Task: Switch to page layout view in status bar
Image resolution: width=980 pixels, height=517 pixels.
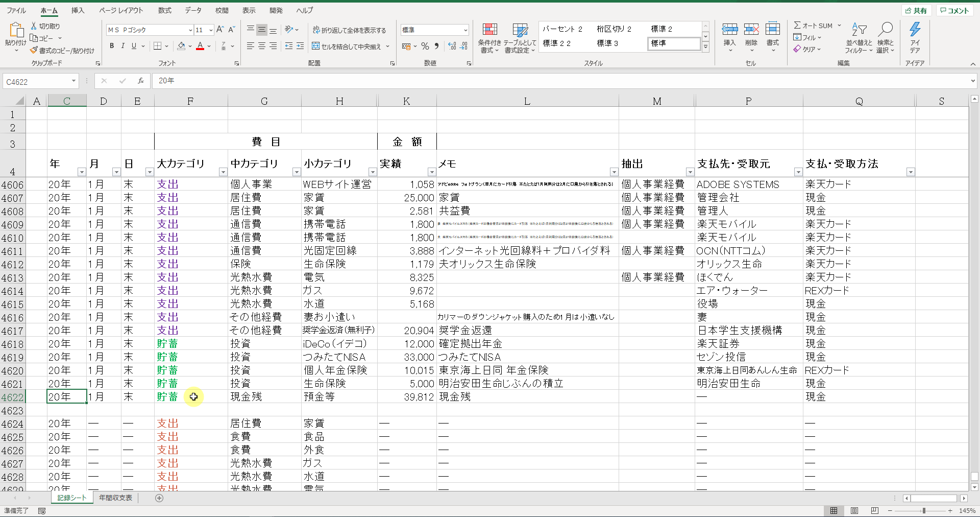Action: coord(854,511)
